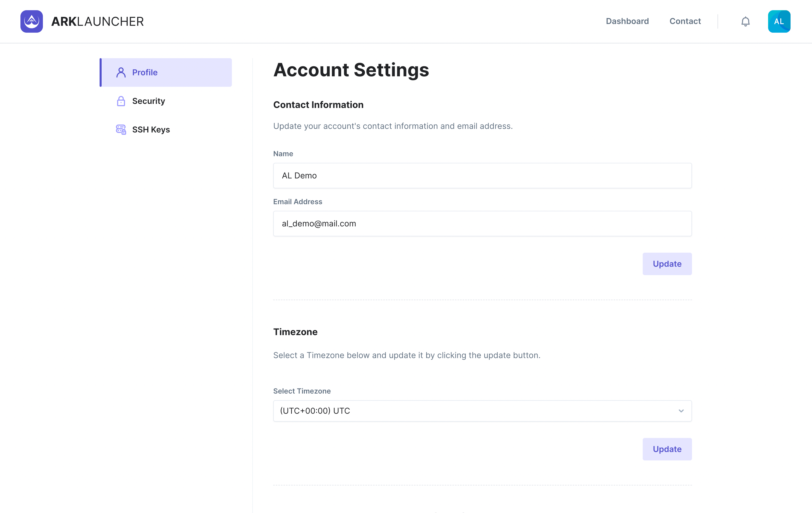This screenshot has height=513, width=812.
Task: Click the SSH Keys server icon
Action: tap(121, 129)
